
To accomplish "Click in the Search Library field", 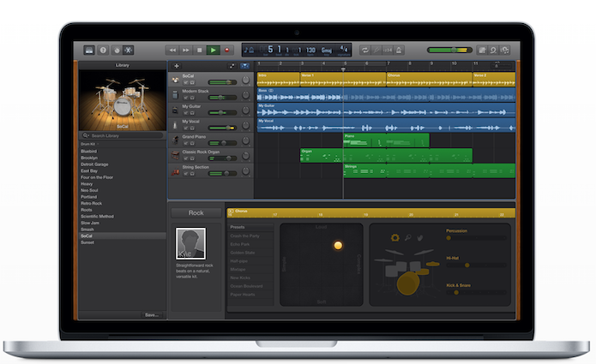I will (x=123, y=135).
